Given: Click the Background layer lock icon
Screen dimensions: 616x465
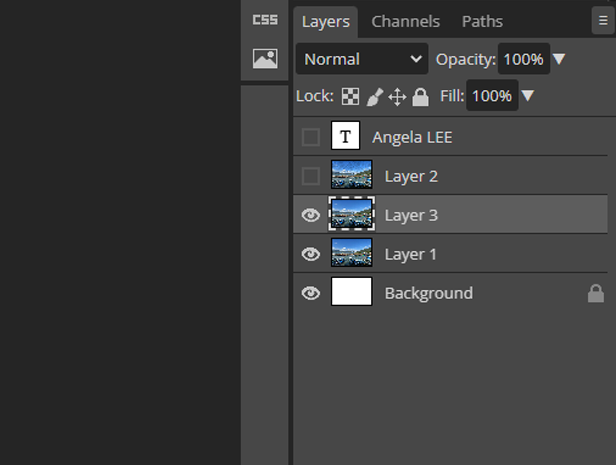Looking at the screenshot, I should (x=595, y=293).
